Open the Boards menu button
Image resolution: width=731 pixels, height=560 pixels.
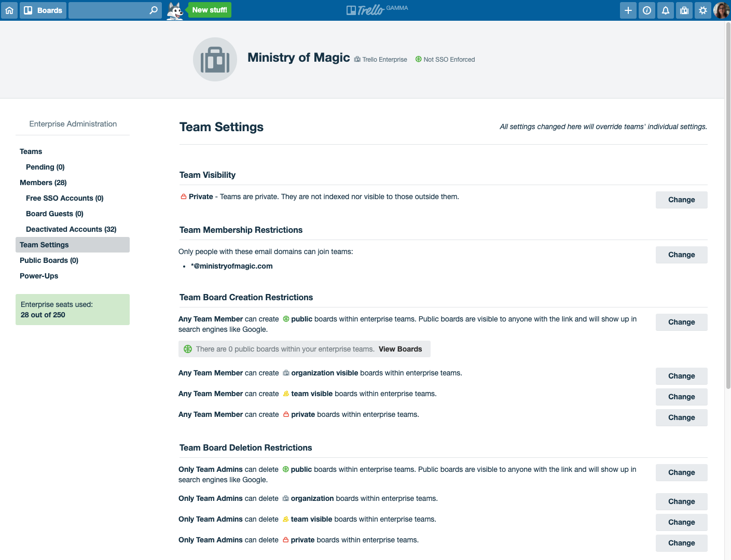click(43, 10)
